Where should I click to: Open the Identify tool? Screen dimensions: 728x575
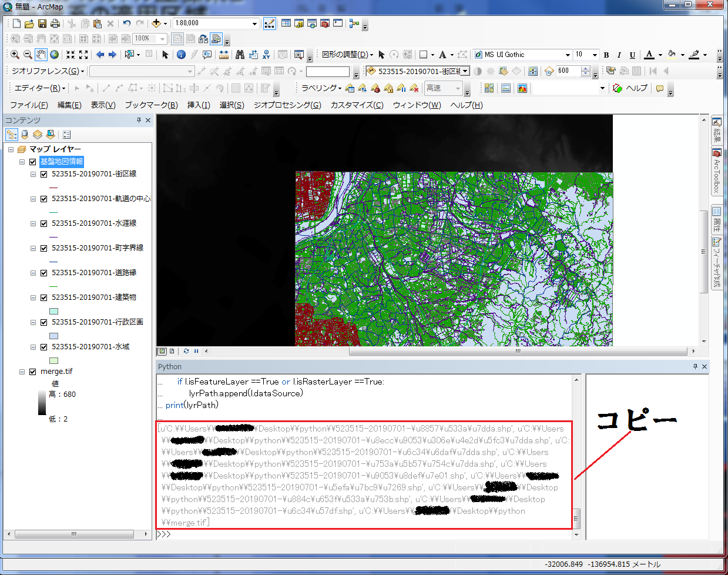tap(180, 54)
